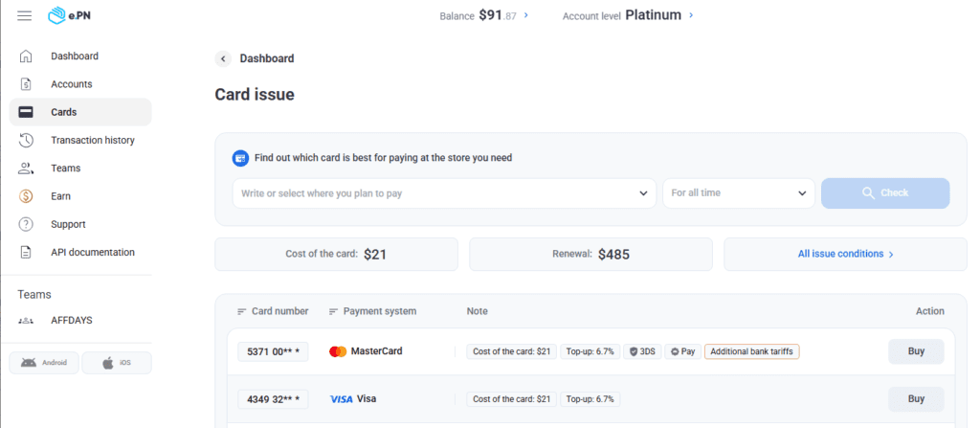Click the Support question mark icon
The image size is (980, 428).
[x=27, y=224]
